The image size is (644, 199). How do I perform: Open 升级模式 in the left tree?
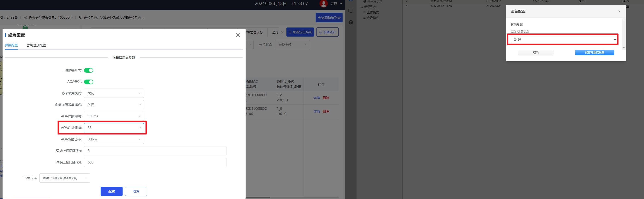click(x=373, y=18)
